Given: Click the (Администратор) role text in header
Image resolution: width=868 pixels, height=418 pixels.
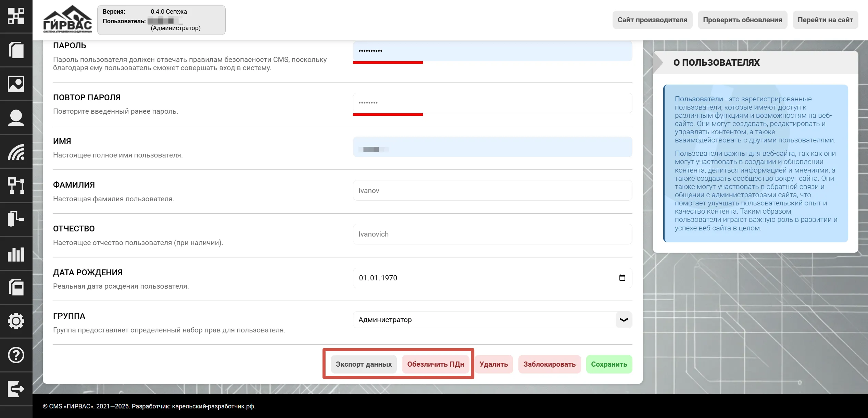Looking at the screenshot, I should [176, 28].
